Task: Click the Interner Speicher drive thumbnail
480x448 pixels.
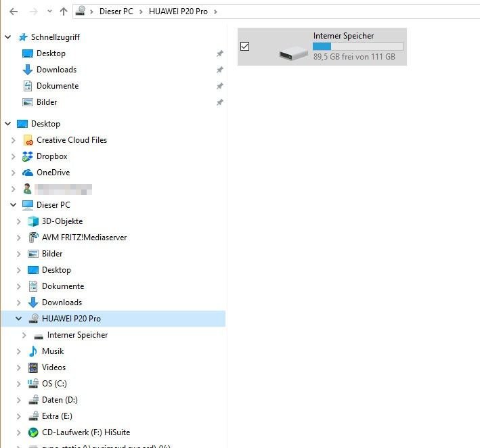Action: click(294, 53)
